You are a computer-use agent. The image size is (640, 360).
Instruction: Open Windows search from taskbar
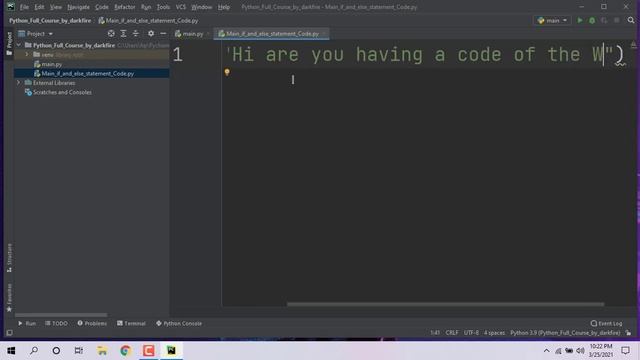pyautogui.click(x=34, y=351)
